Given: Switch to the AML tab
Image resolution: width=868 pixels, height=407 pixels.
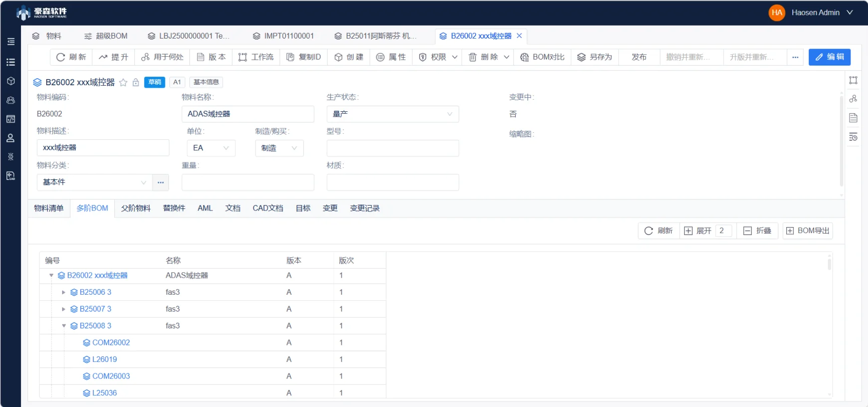Looking at the screenshot, I should (x=205, y=208).
